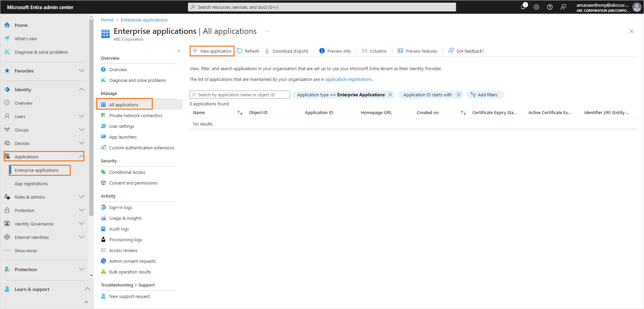644x309 pixels.
Task: Click Home breadcrumb link
Action: 107,20
